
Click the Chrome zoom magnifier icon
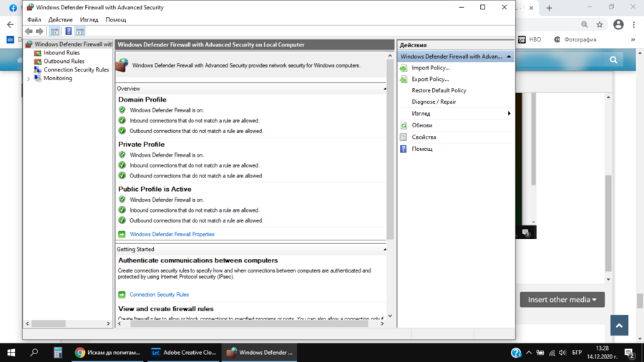click(x=585, y=24)
